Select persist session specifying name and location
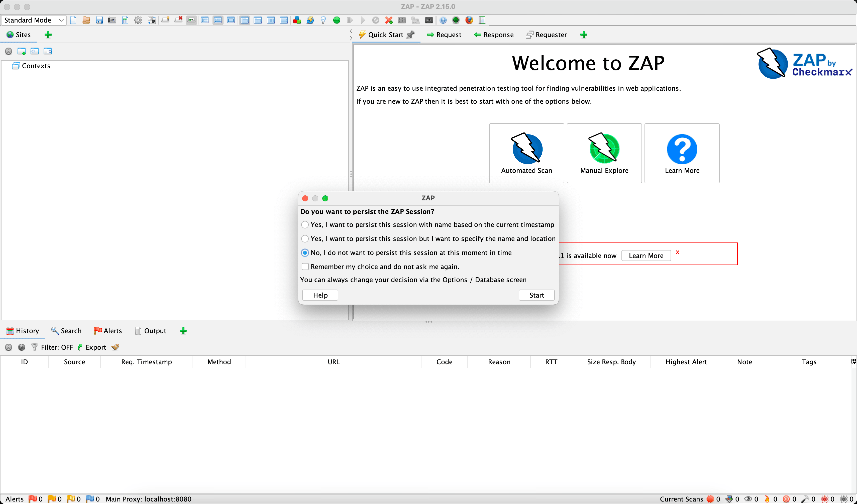857x504 pixels. coord(428,238)
